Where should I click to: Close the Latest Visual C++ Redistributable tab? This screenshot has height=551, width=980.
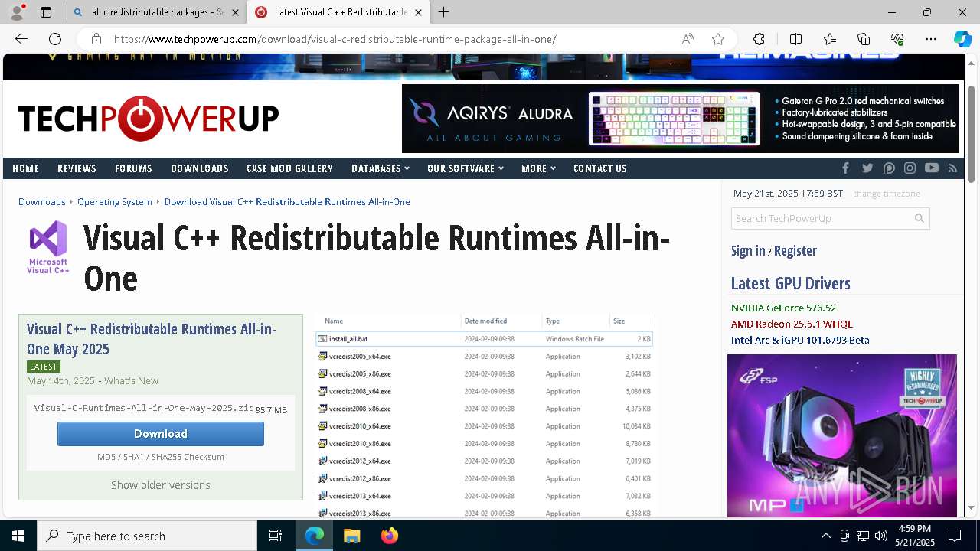click(418, 12)
